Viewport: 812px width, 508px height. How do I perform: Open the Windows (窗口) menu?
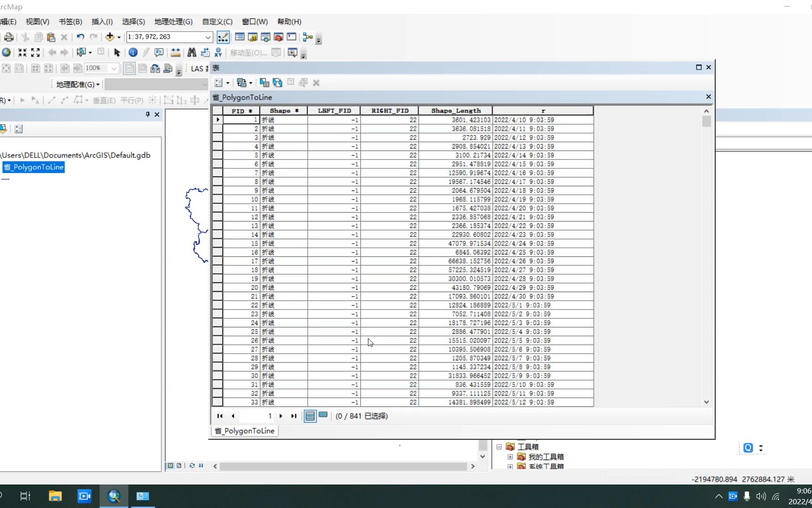click(x=255, y=22)
